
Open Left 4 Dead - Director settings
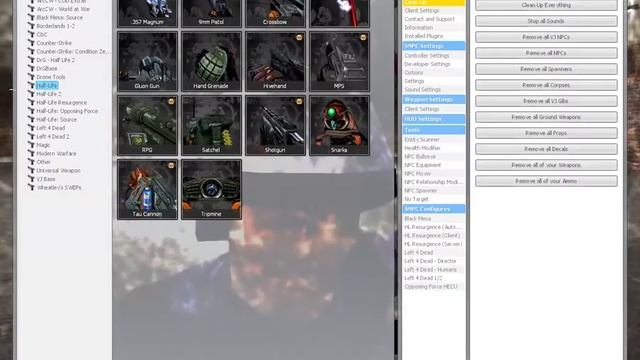pos(430,261)
